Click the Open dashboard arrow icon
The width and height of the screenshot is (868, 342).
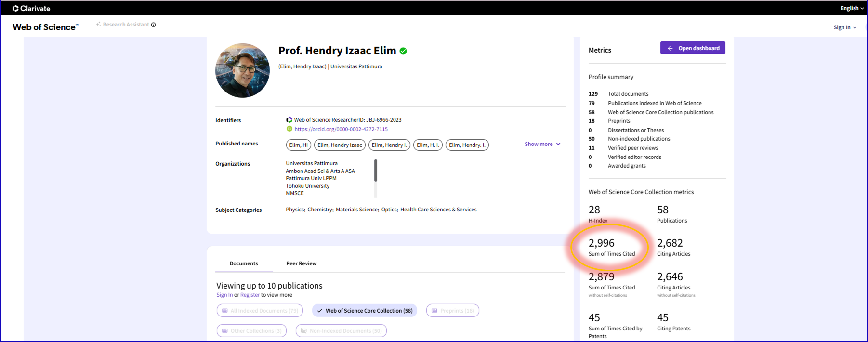pyautogui.click(x=670, y=48)
